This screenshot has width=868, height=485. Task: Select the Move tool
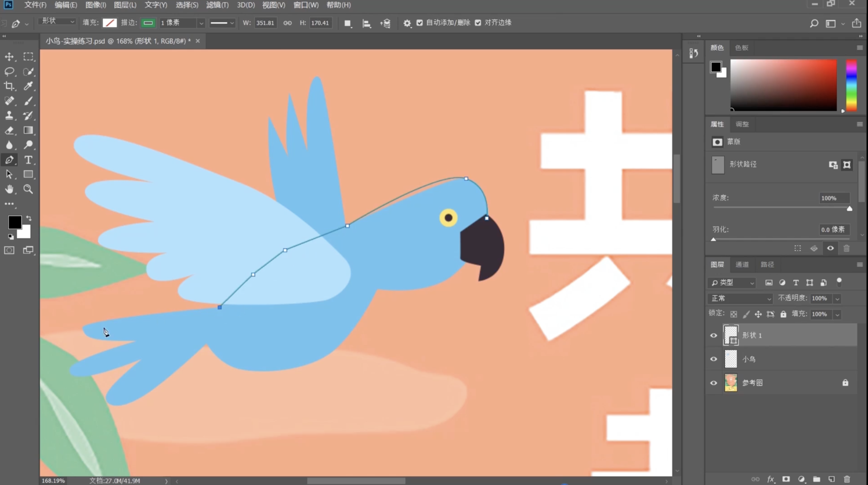coord(9,57)
